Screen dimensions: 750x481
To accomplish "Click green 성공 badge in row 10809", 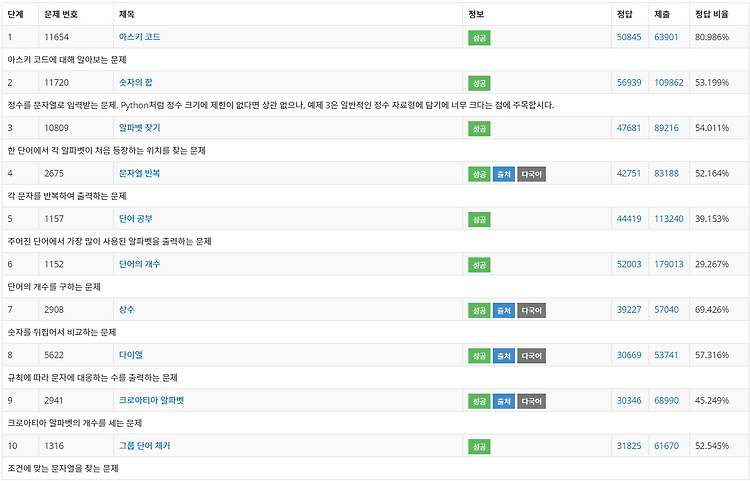I will [x=479, y=129].
